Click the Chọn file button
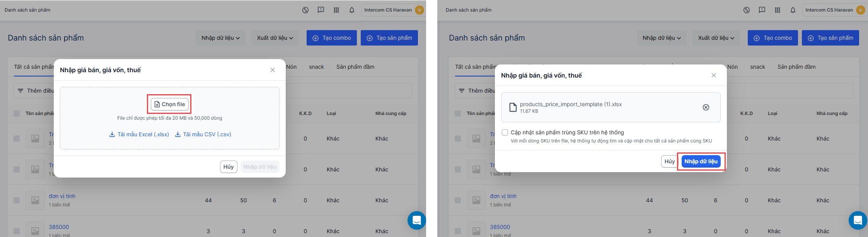Viewport: 868px width, 237px height. pos(170,104)
